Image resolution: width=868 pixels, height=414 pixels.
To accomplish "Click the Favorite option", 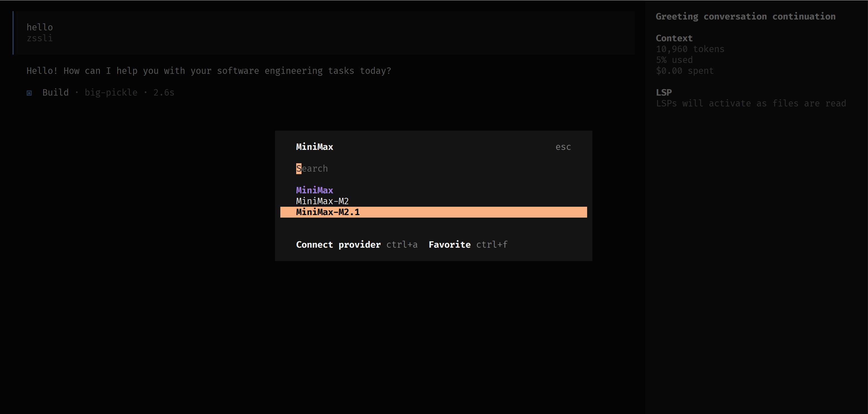I will pos(449,244).
